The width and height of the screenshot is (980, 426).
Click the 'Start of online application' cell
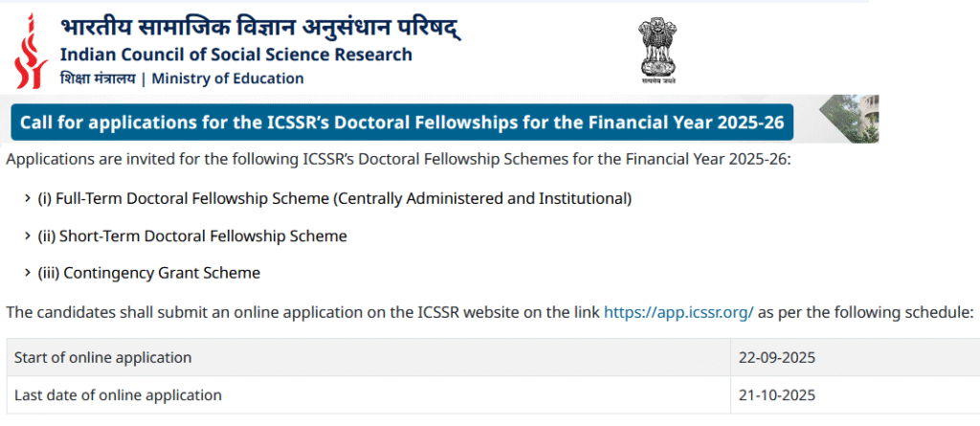coord(103,358)
